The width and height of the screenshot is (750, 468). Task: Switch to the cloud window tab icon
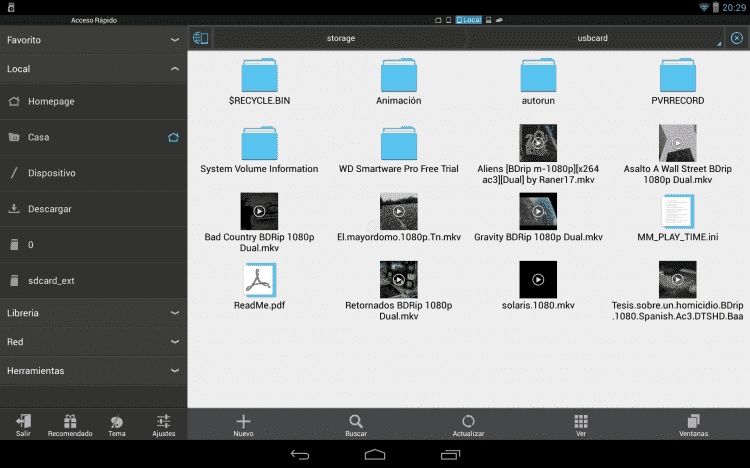499,20
